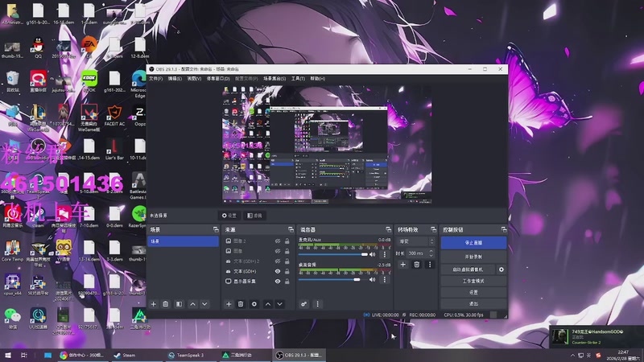This screenshot has width=644, height=362.
Task: Toggle lock on 图像 2 source
Action: pyautogui.click(x=287, y=241)
